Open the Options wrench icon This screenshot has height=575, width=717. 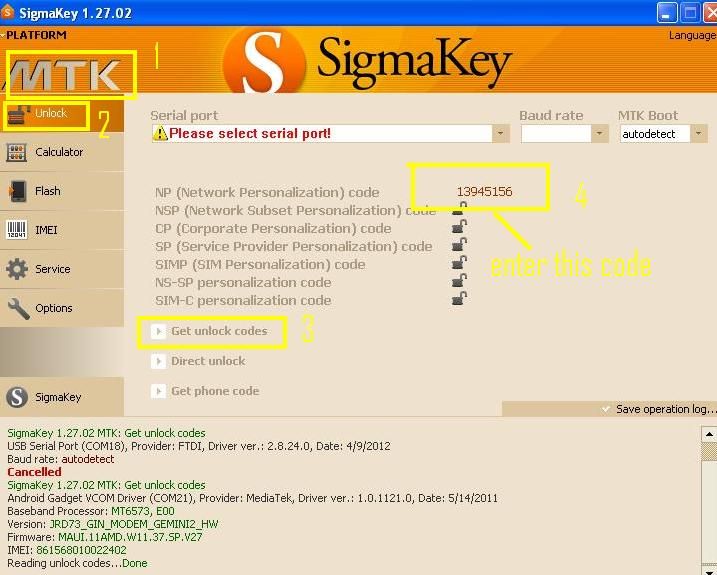coord(18,308)
